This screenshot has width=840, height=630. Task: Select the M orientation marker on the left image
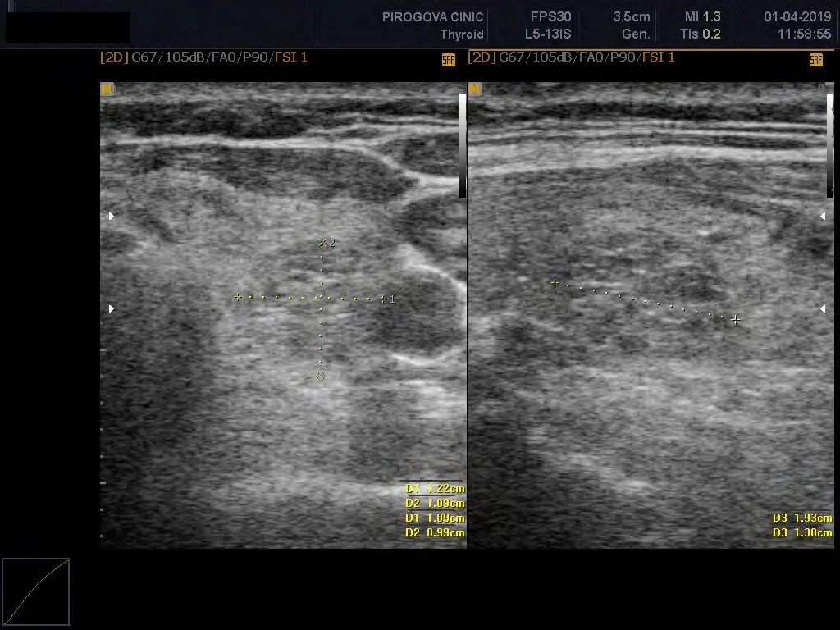click(106, 89)
